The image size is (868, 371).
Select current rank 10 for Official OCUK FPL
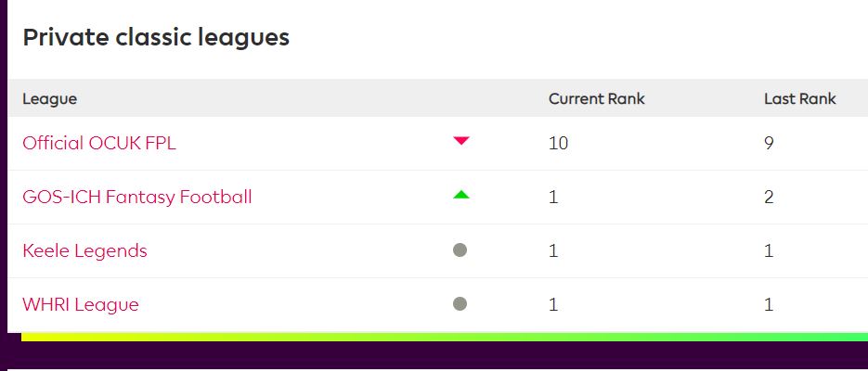pyautogui.click(x=559, y=143)
